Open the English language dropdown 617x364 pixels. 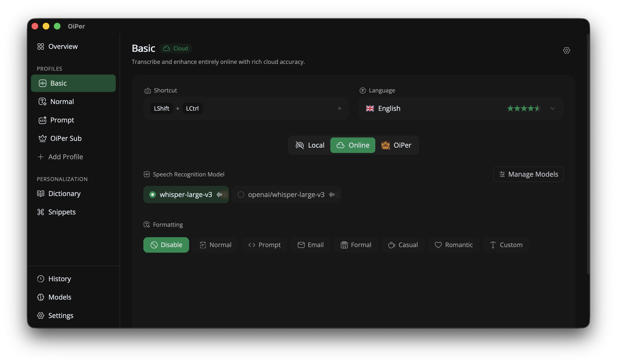tap(461, 108)
